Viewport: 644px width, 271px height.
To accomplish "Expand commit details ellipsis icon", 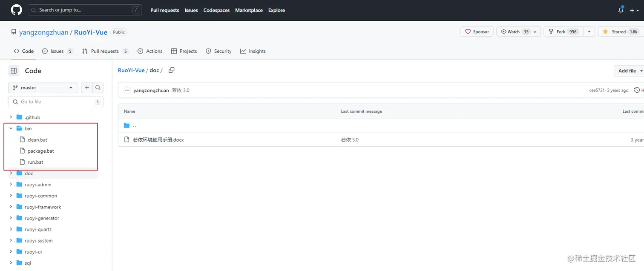I will point(127,90).
